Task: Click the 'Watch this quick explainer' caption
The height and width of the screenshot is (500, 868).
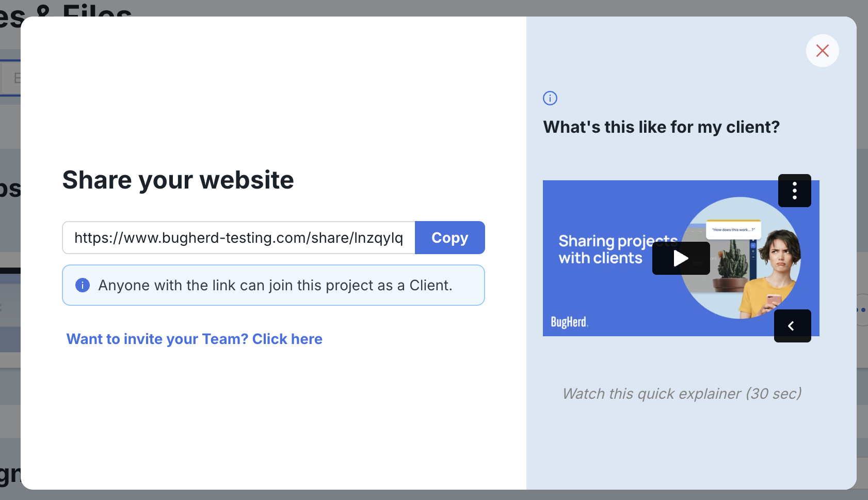Action: [681, 393]
